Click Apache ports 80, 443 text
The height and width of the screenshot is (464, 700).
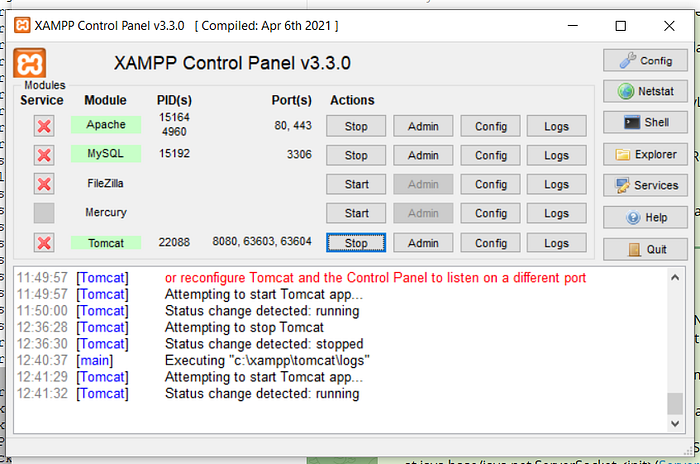293,125
